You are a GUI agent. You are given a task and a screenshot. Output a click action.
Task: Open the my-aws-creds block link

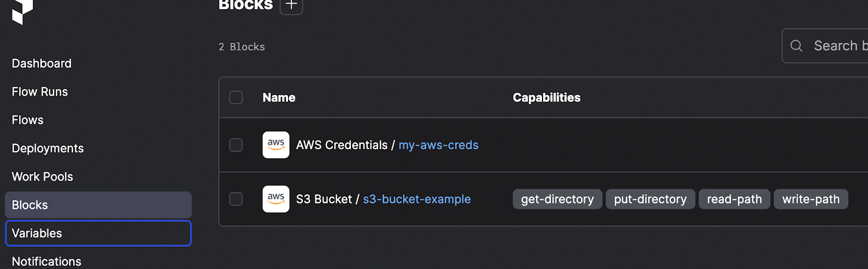tap(438, 145)
